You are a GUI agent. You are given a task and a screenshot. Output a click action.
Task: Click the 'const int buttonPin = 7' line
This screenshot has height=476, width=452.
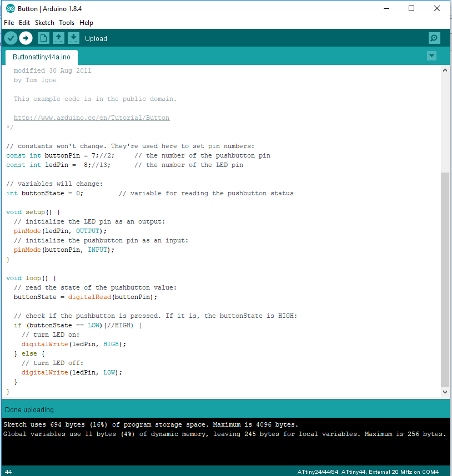[x=138, y=155]
